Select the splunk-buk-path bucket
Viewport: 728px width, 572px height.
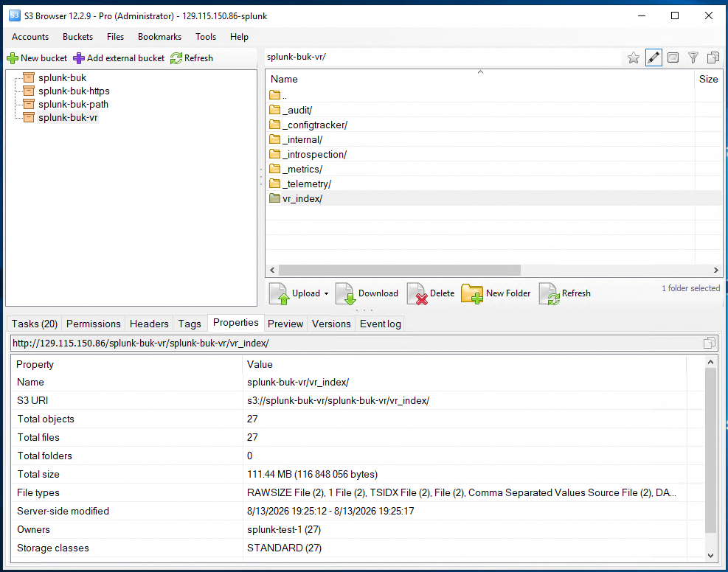[x=73, y=105]
